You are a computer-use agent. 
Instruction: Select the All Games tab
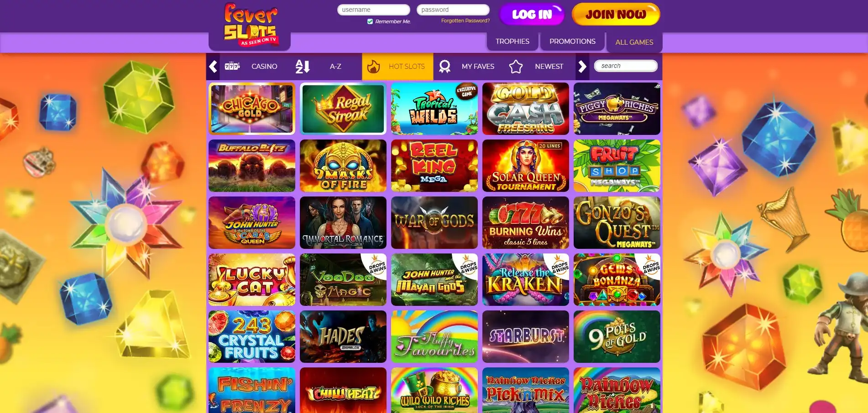coord(634,42)
